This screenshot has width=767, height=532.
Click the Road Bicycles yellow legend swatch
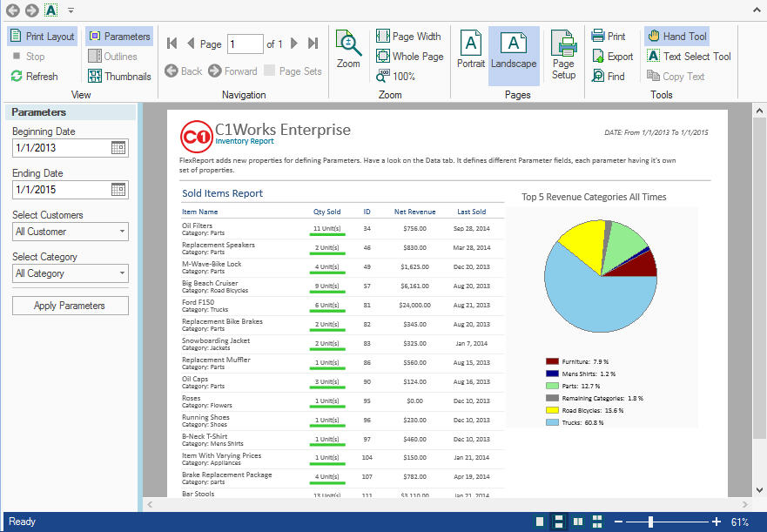coord(552,410)
